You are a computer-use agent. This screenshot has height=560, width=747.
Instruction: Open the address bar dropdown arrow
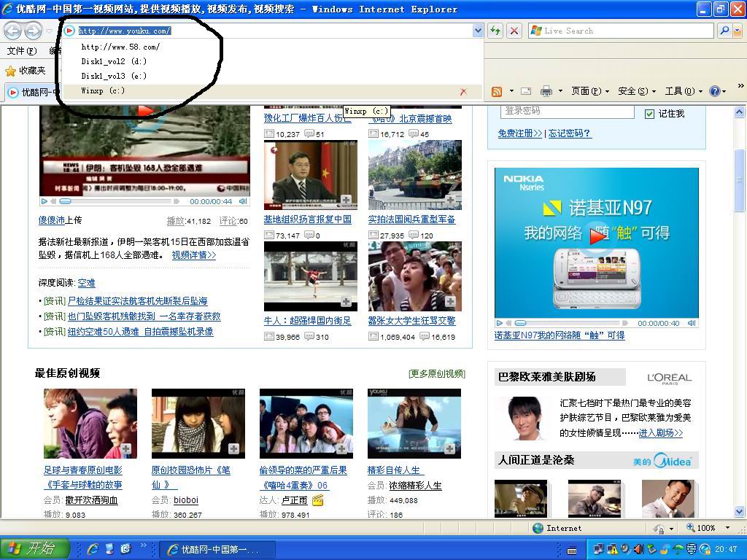pyautogui.click(x=478, y=31)
